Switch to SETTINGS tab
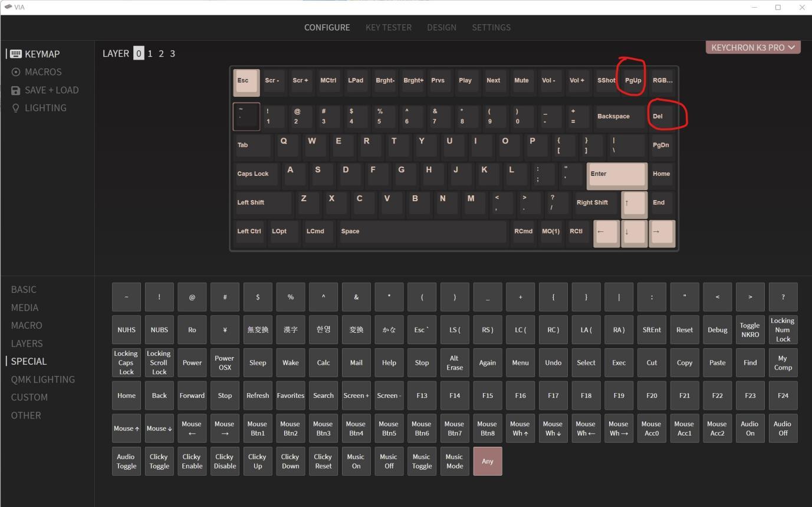 (491, 27)
